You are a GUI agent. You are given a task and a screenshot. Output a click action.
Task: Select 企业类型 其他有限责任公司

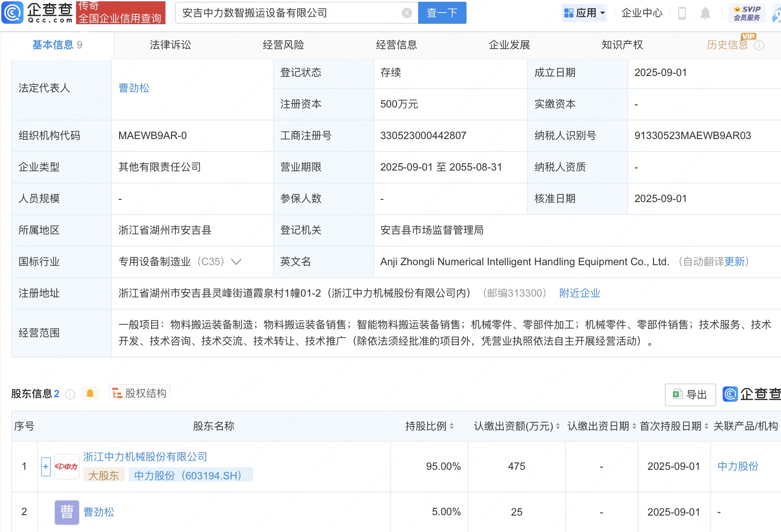coord(160,167)
